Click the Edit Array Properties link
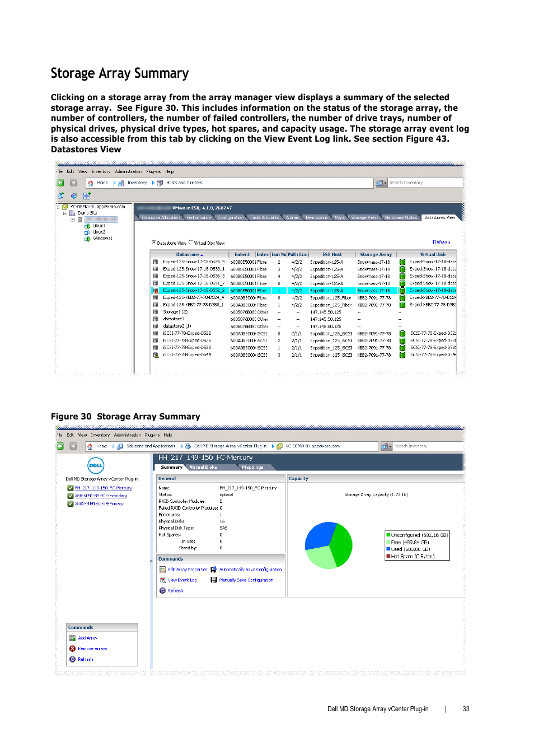The height and width of the screenshot is (756, 534). [188, 570]
